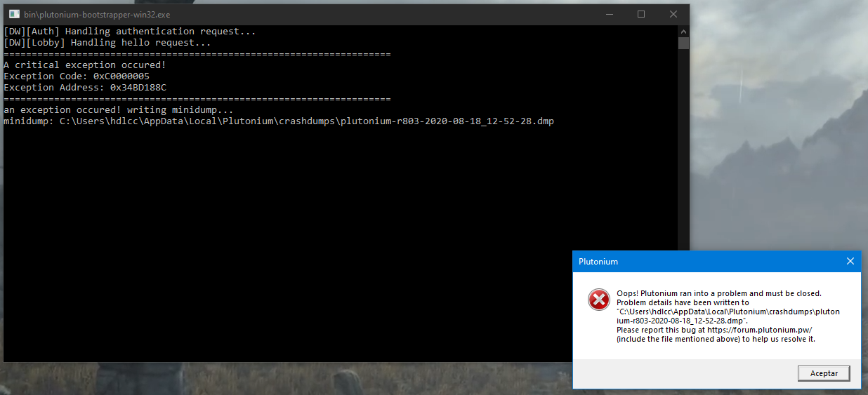Maximize the plutonium-bootstrapper console window
The image size is (868, 395).
pos(641,14)
